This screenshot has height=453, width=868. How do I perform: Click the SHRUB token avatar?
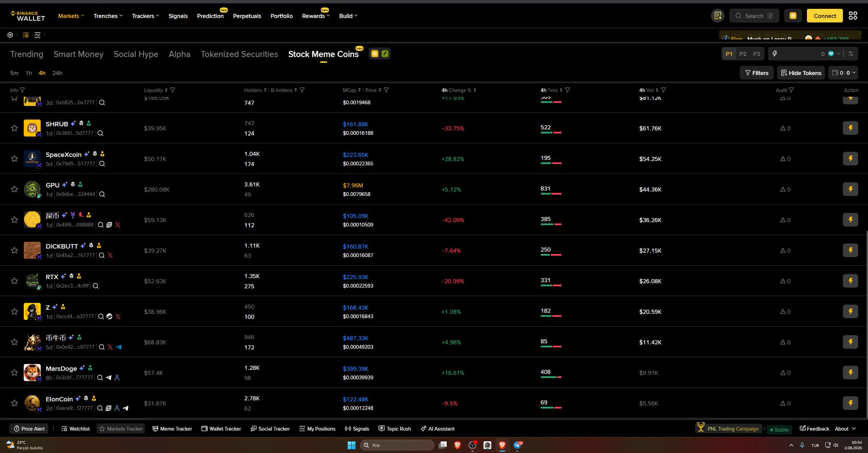tap(32, 128)
